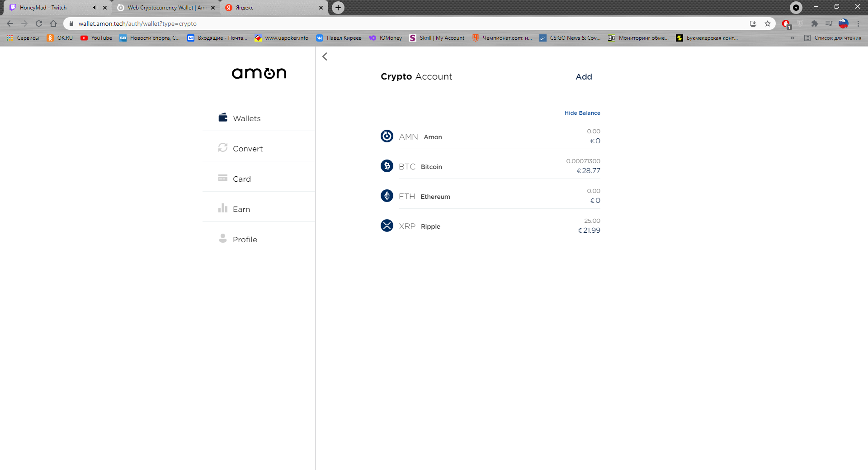868x470 pixels.
Task: Close the Web Cryptocurrency Wallet tab
Action: point(213,8)
